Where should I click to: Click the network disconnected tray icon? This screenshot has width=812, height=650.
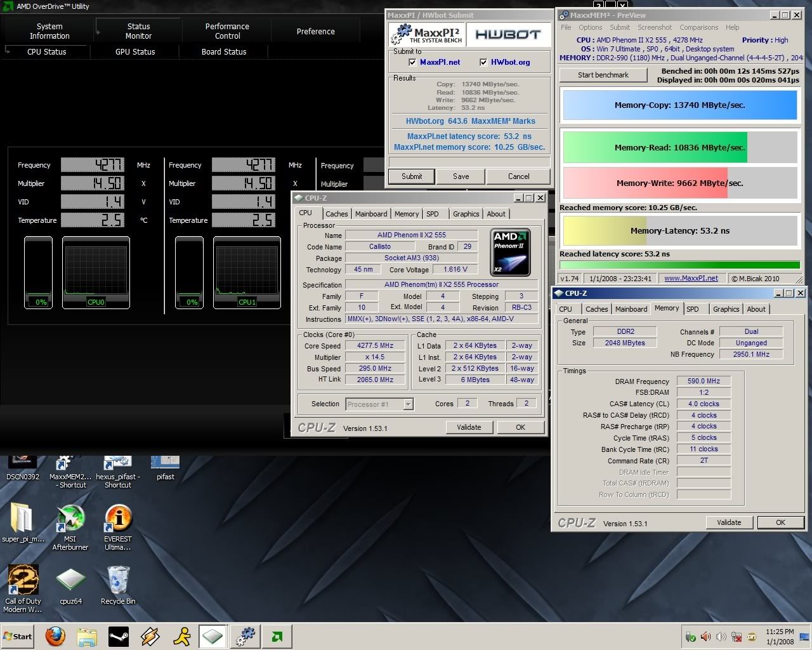pos(737,637)
